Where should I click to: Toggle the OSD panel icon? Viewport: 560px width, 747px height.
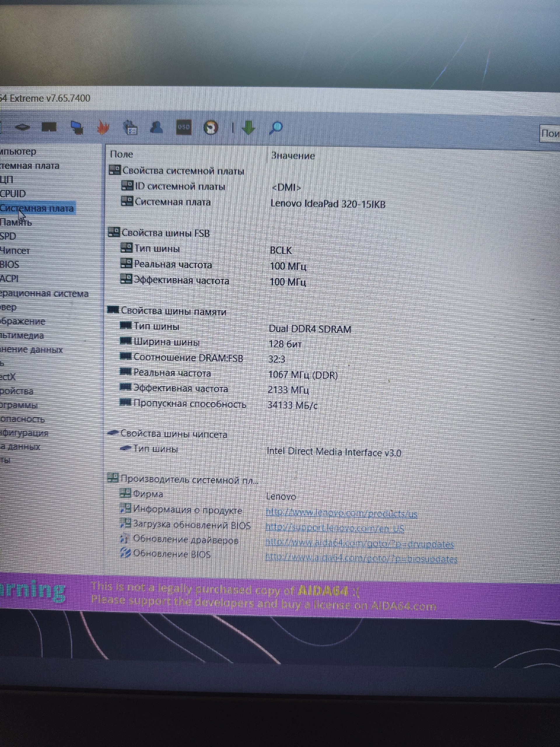(x=184, y=127)
